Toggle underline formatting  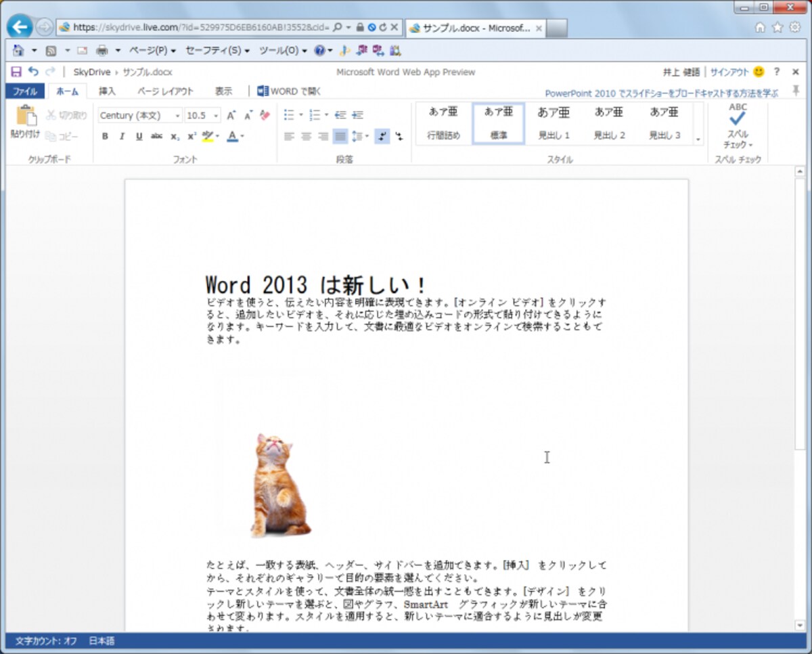139,136
